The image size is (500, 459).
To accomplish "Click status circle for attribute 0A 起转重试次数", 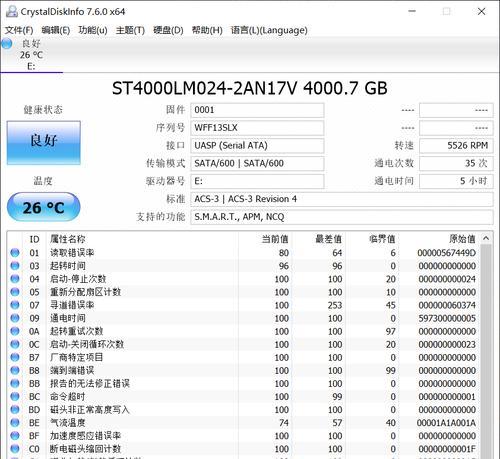I will (x=15, y=331).
